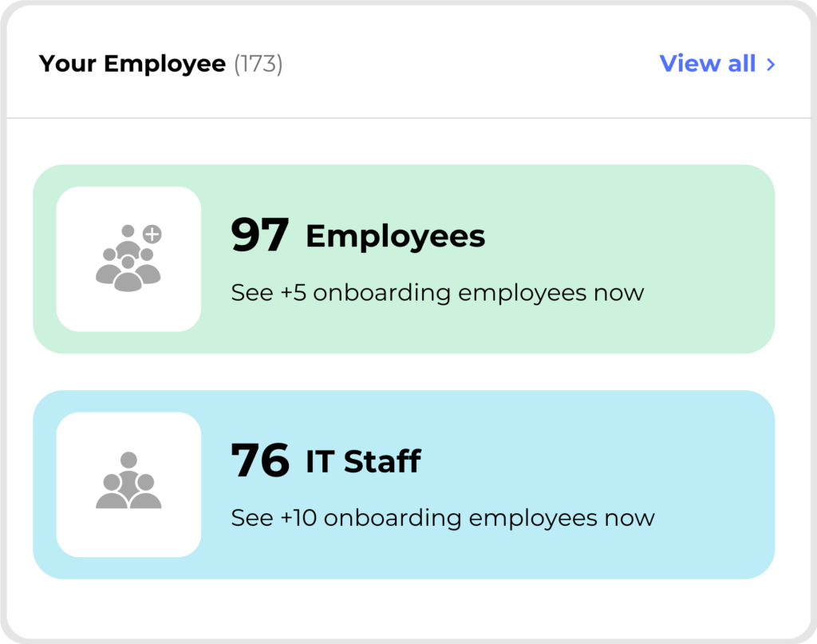Screen dimensions: 817x644
Task: Click the 76 IT staff count
Action: 259,461
